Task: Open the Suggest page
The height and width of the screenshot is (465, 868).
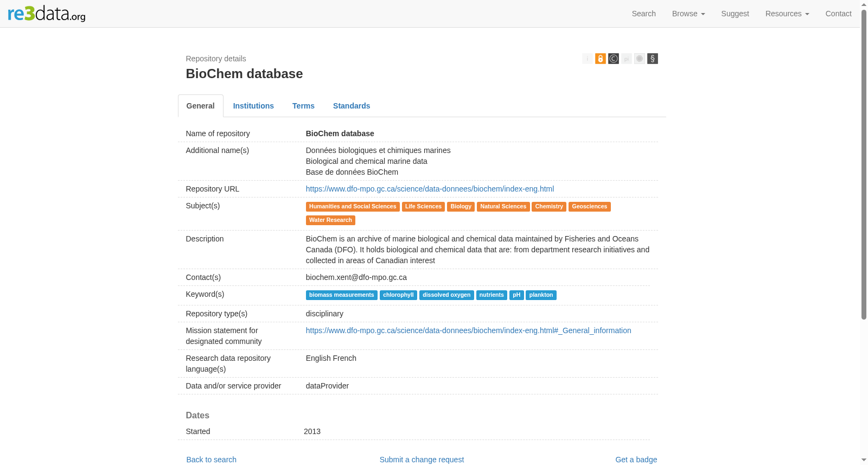Action: pos(735,14)
